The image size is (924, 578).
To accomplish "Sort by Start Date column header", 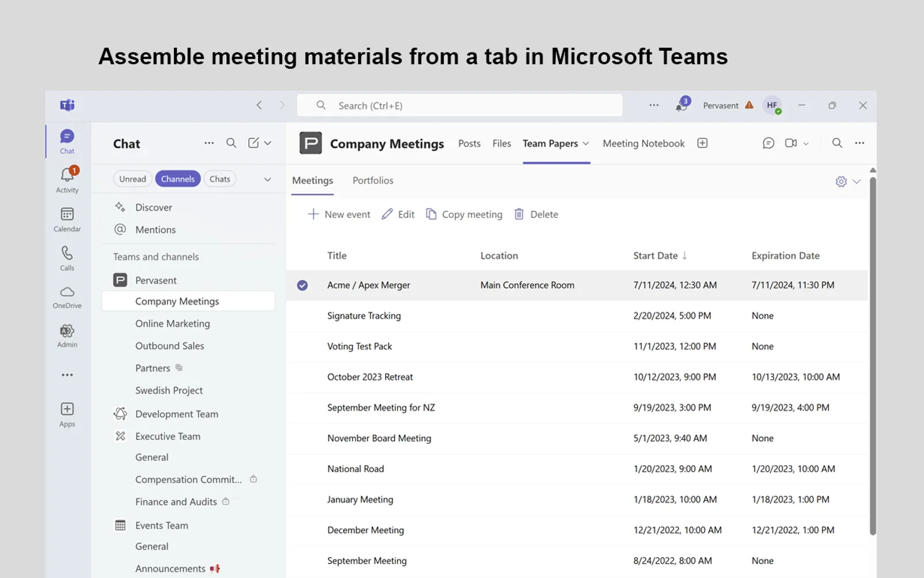I will (660, 255).
